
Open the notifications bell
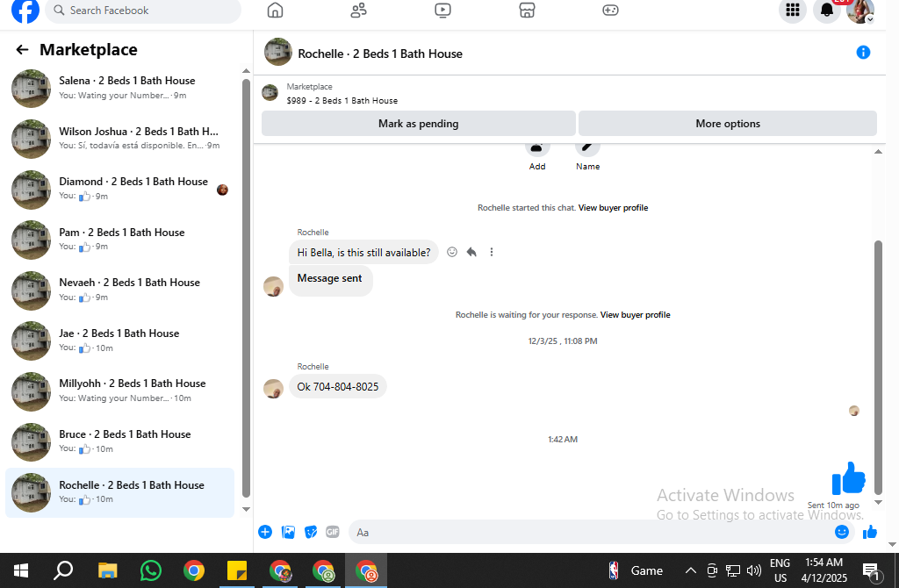827,11
